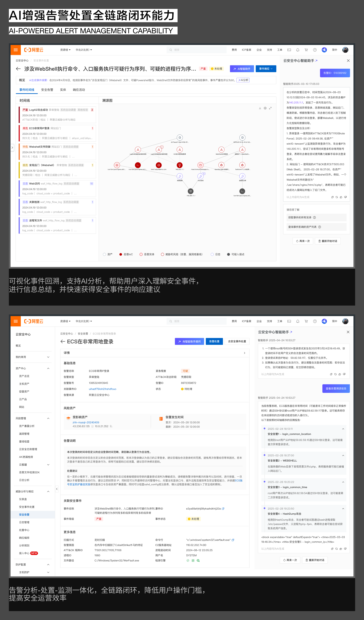Open the shopping cart icon in the top header
364x620 pixels.
pyautogui.click(x=306, y=50)
